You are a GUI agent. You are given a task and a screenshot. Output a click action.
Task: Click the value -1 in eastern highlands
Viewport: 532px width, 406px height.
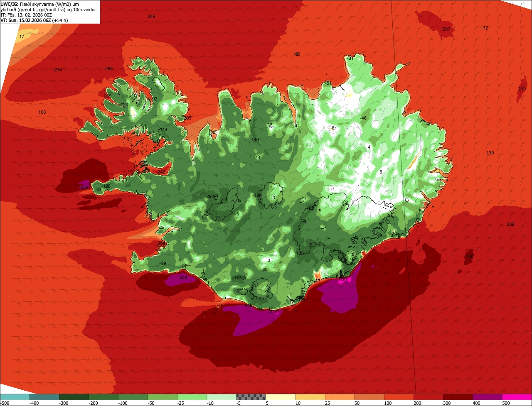click(x=332, y=189)
